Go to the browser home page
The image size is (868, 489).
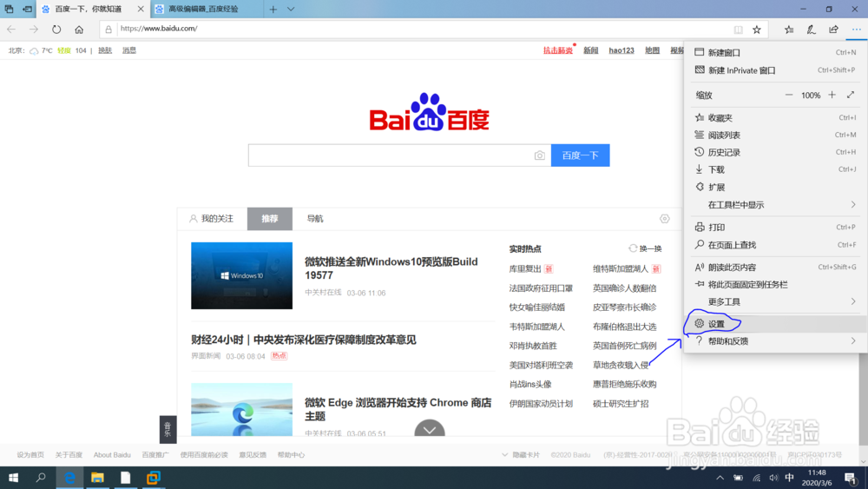pos(79,30)
